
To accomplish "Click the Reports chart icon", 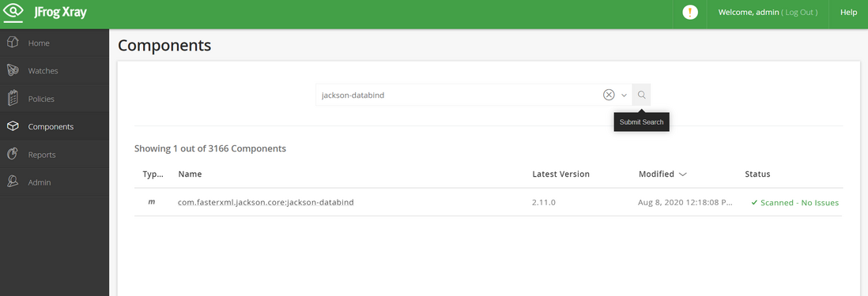I will tap(13, 154).
